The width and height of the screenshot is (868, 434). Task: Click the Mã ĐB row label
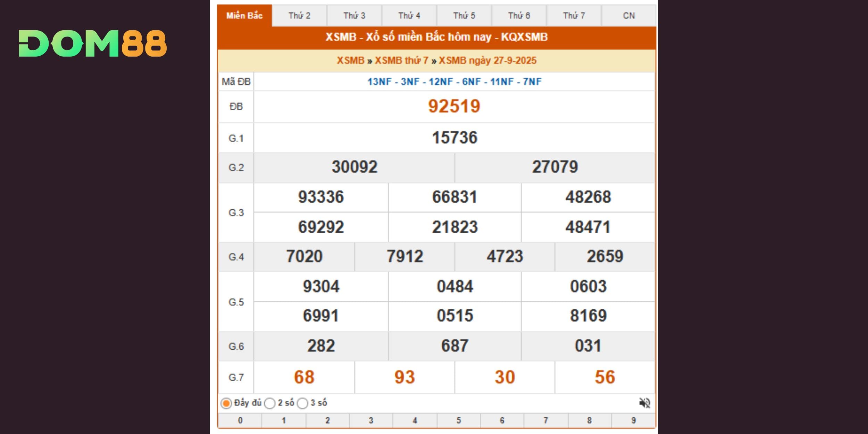pos(236,82)
